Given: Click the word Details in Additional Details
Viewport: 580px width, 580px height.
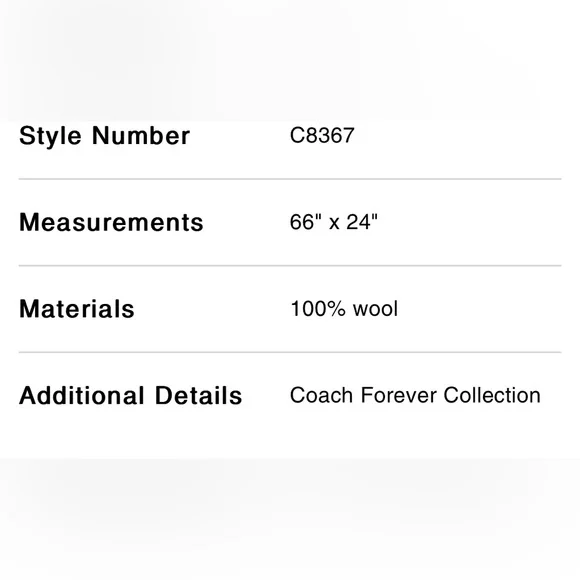Looking at the screenshot, I should click(x=198, y=395).
